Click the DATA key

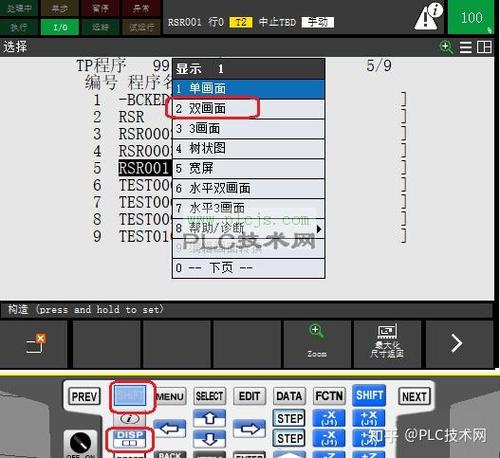[x=289, y=396]
